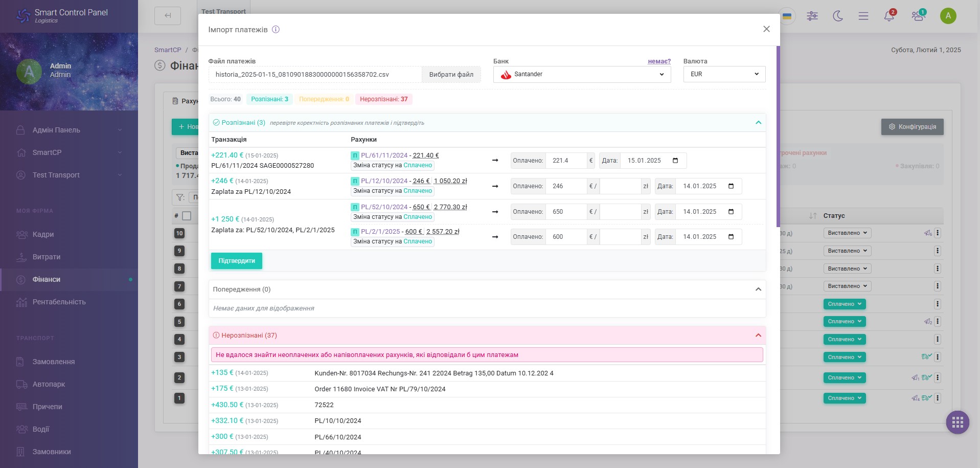This screenshot has width=980, height=468.
Task: Open the EUR currency dropdown
Action: (724, 74)
